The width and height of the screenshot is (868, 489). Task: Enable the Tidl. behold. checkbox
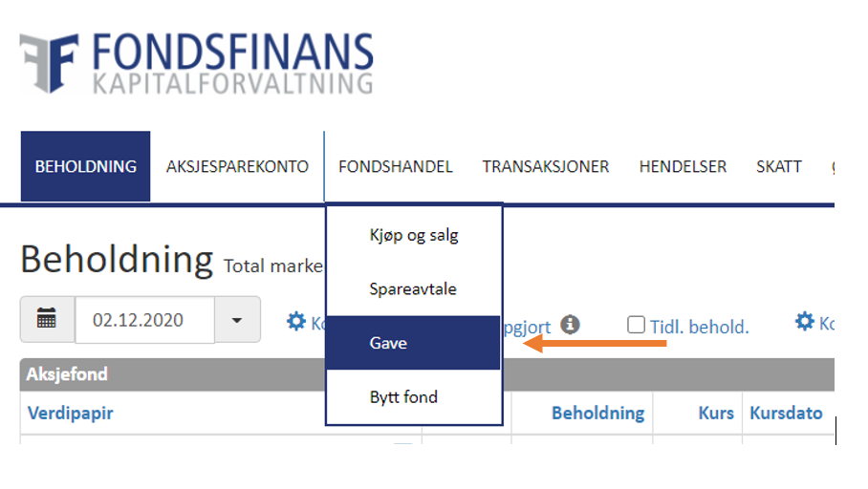636,325
